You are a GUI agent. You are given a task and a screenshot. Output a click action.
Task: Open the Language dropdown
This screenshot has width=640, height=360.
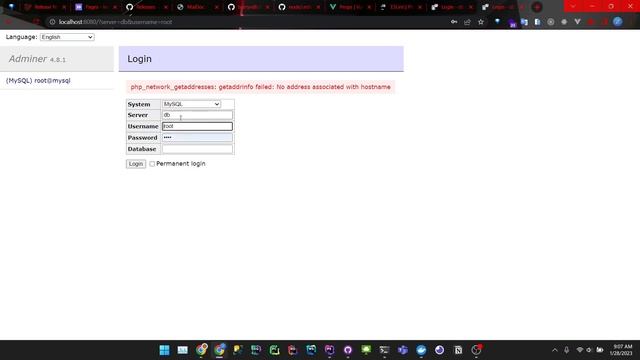click(x=67, y=37)
